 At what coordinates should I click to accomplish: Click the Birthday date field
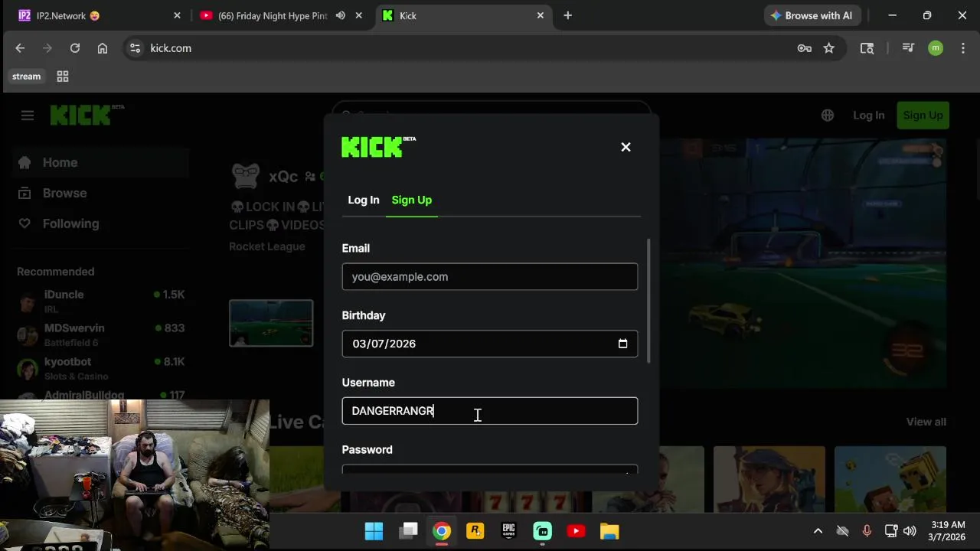pyautogui.click(x=489, y=344)
